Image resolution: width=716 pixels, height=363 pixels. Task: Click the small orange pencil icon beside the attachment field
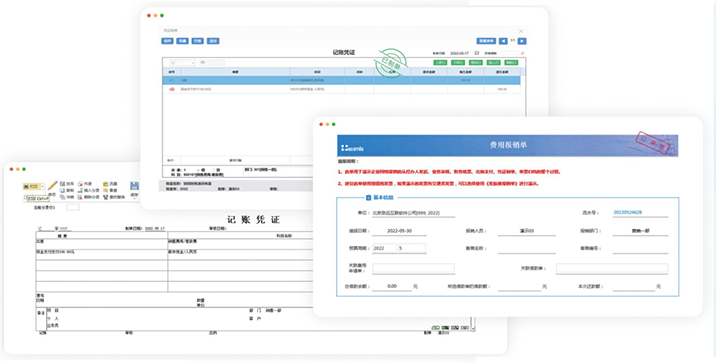(x=523, y=53)
